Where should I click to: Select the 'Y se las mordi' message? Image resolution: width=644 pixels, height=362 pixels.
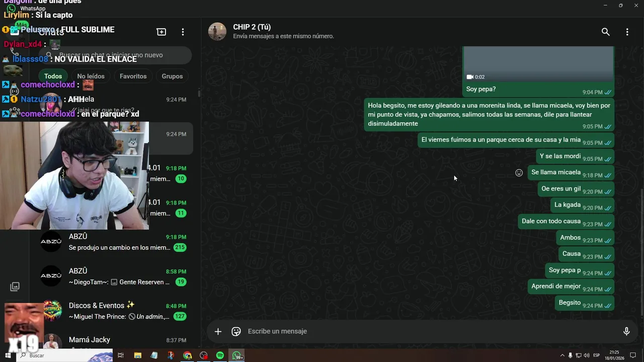pyautogui.click(x=575, y=156)
